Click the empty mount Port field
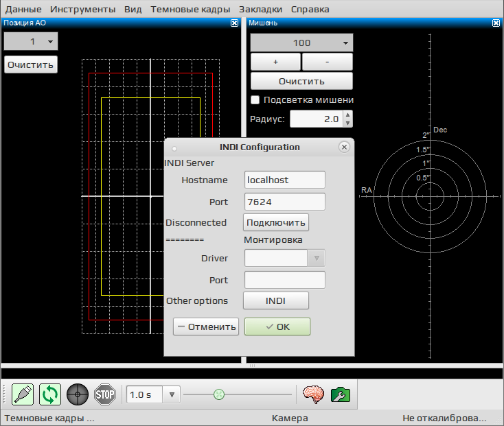Viewport: 504px width, 426px height. [285, 280]
